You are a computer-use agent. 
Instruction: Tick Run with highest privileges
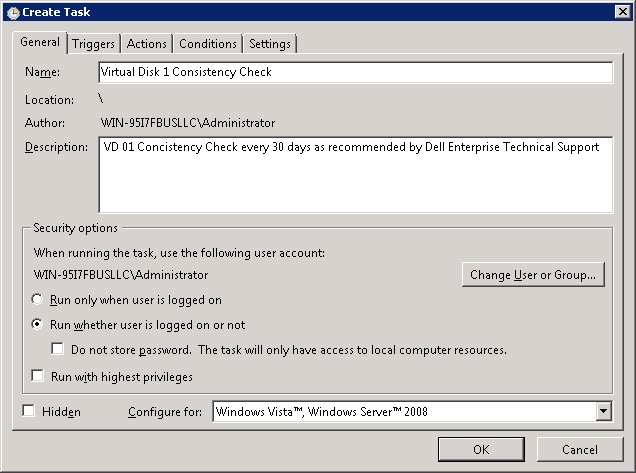(x=38, y=377)
